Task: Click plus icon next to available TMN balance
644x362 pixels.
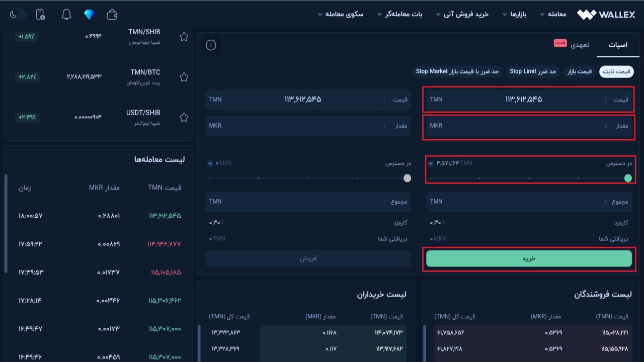Action: (431, 163)
